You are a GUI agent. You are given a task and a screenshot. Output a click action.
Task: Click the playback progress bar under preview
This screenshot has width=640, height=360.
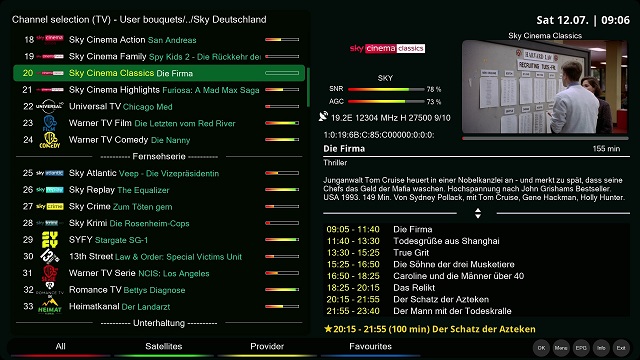pyautogui.click(x=545, y=138)
